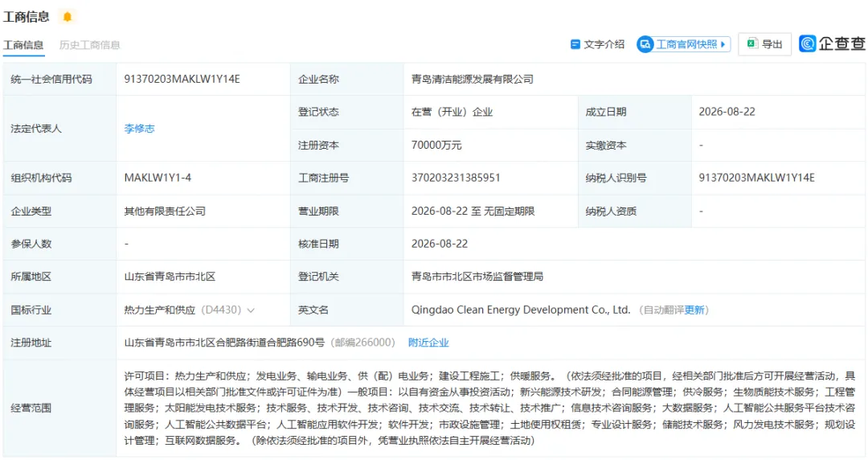Click company type 其他有限责任公司
This screenshot has width=868, height=460.
(x=165, y=212)
